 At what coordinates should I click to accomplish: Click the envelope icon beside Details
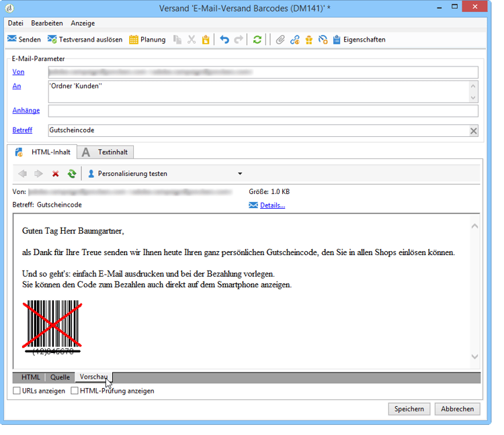(x=253, y=205)
